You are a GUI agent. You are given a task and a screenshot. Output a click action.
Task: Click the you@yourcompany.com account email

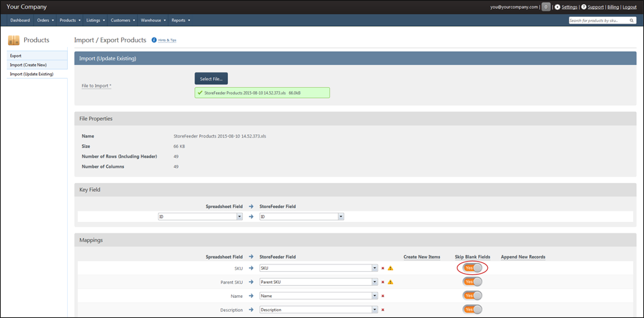coord(513,7)
